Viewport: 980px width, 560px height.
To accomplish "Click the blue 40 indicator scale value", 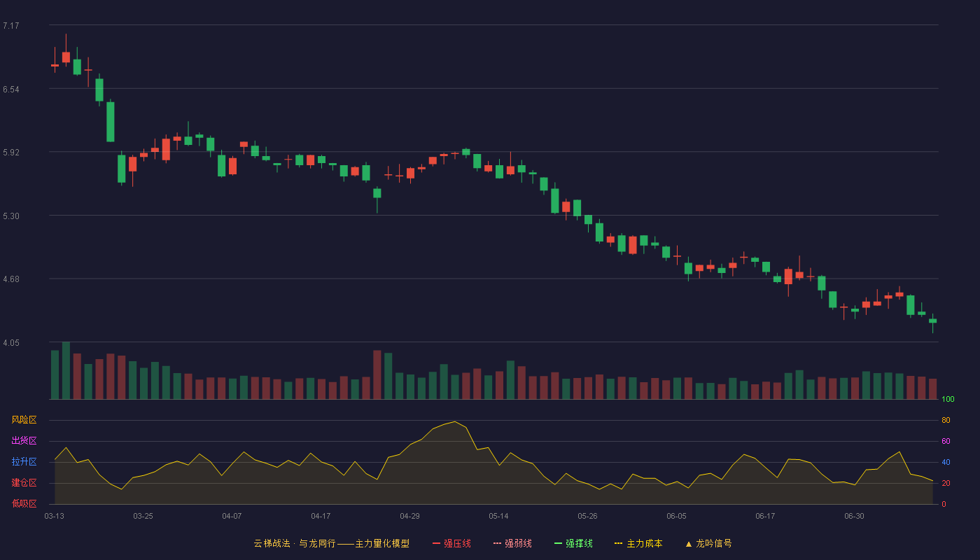I will tap(946, 463).
